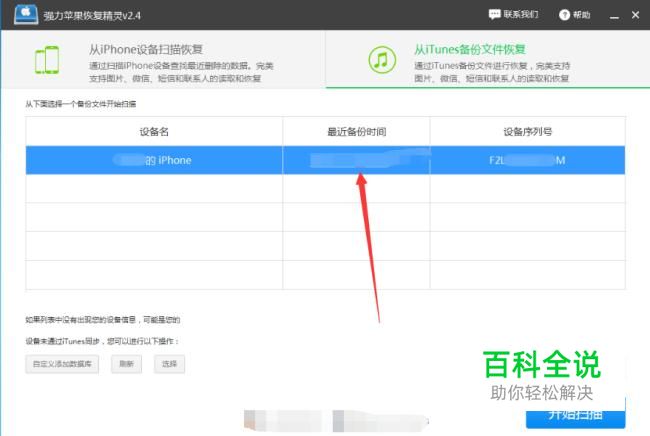Open the 联系我们 contact chat icon

(x=494, y=15)
